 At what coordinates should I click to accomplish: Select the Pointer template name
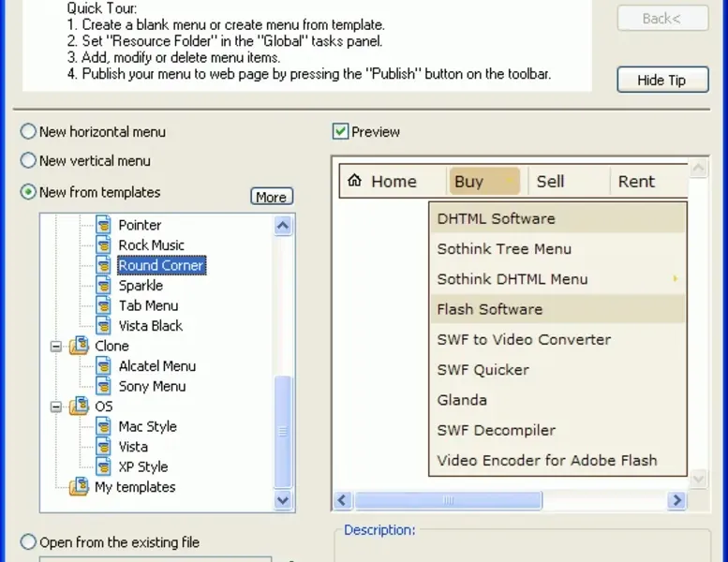(140, 225)
